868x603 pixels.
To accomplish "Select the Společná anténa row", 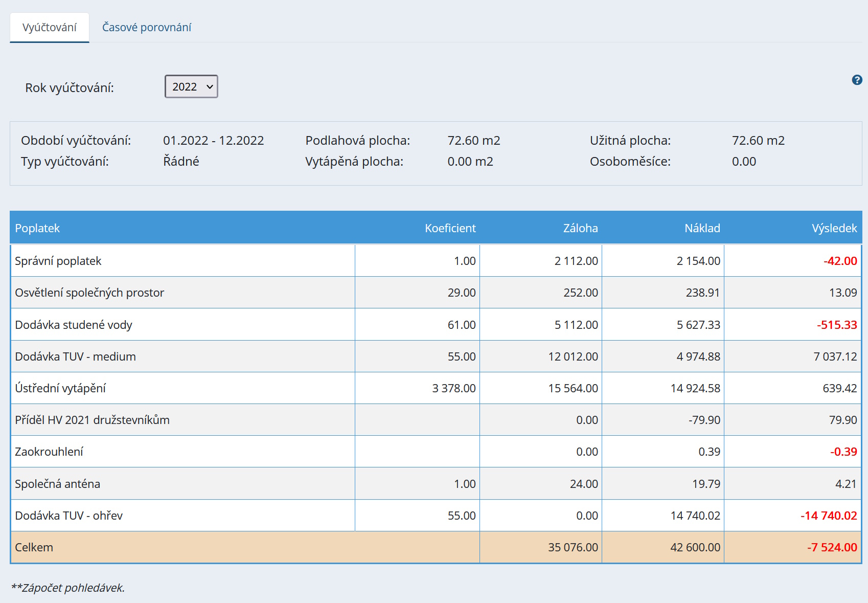I will (57, 484).
